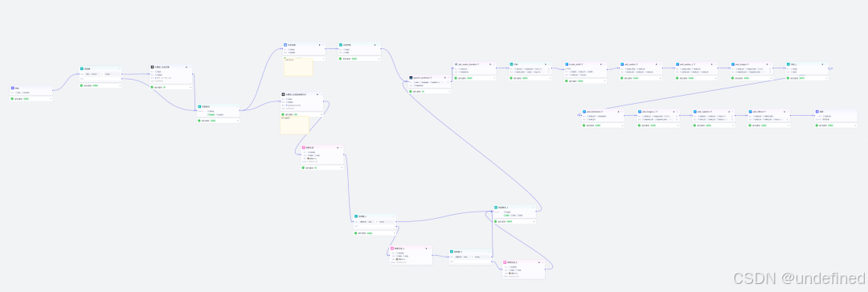Open the more menu on the first 大模型 node
The width and height of the screenshot is (868, 292).
pyautogui.click(x=190, y=67)
